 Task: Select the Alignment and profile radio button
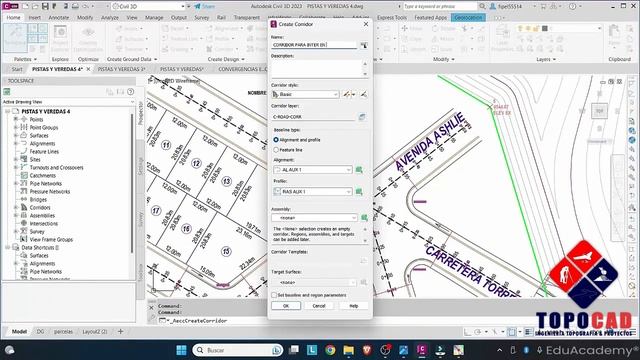coord(276,140)
